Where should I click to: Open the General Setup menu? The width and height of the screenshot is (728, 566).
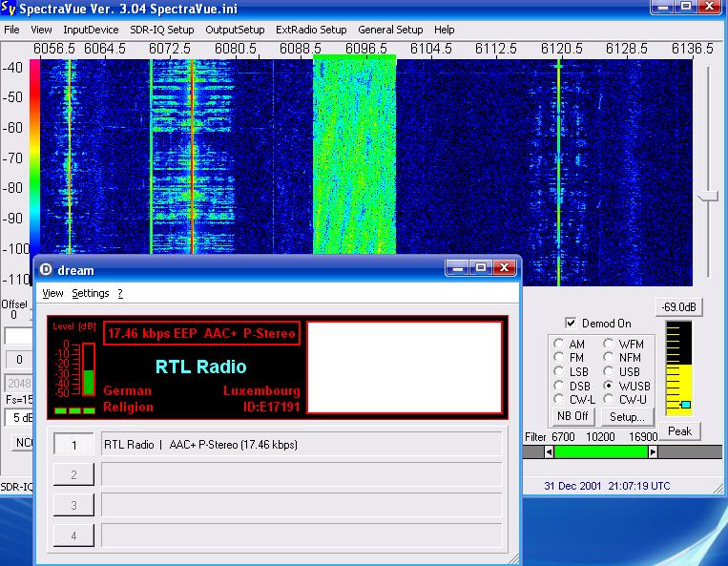coord(390,30)
